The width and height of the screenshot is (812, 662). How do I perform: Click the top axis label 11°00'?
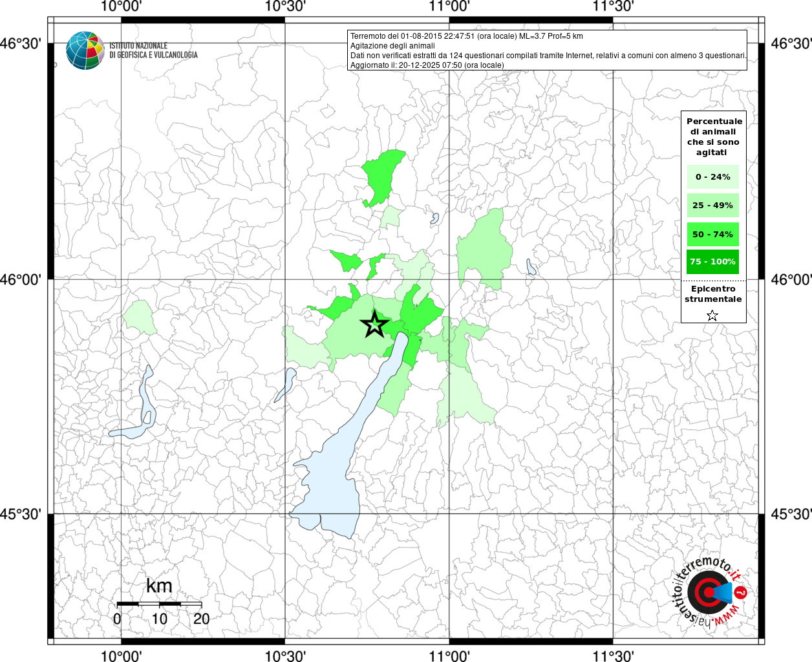click(x=449, y=6)
